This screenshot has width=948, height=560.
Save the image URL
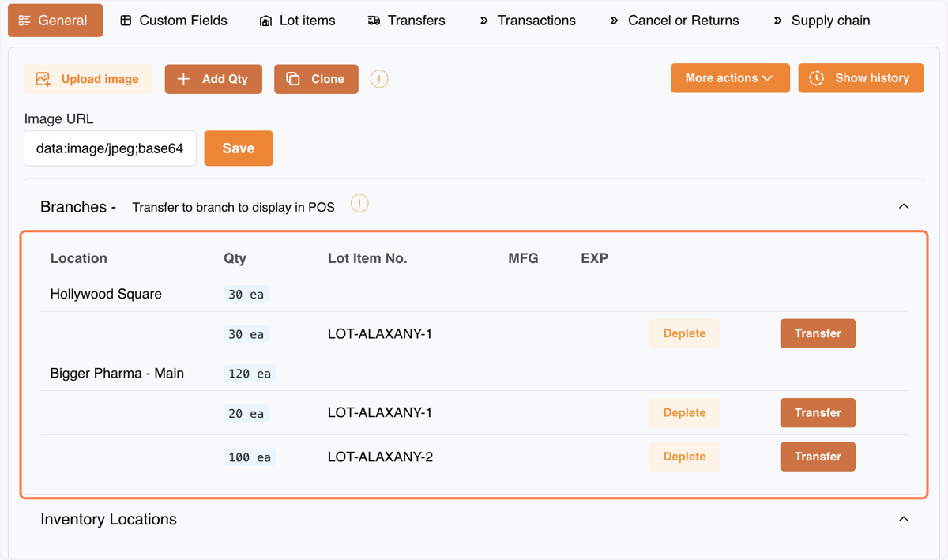click(239, 148)
